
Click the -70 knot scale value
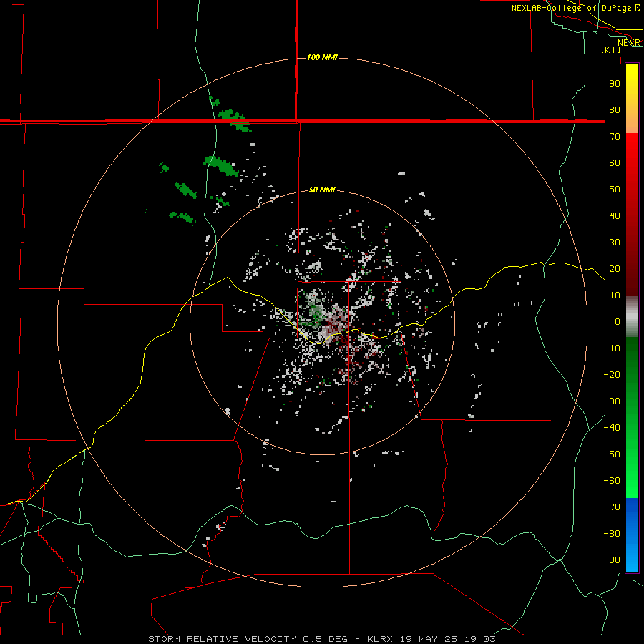(x=612, y=507)
